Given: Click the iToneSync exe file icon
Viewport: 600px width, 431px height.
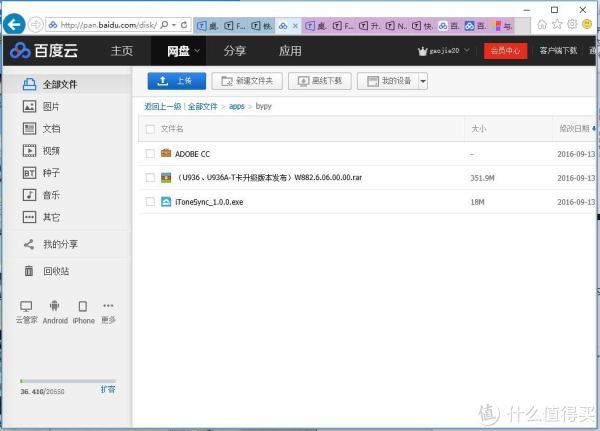Looking at the screenshot, I should (166, 202).
